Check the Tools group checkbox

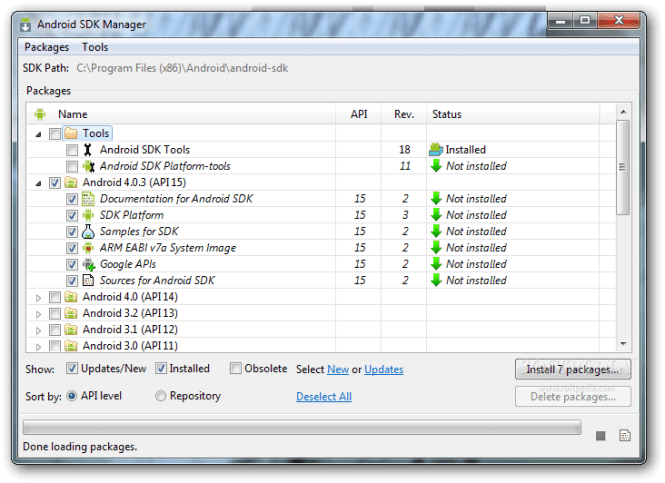55,134
